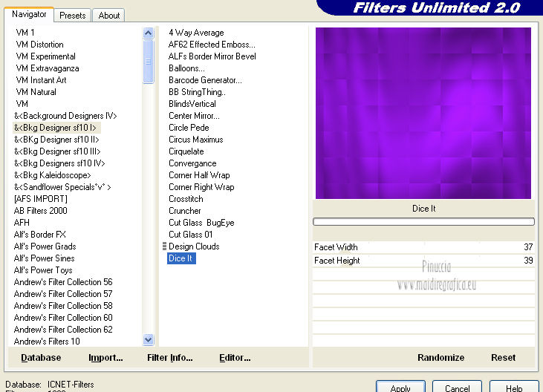This screenshot has height=392, width=543.
Task: Choose Cruncher filter
Action: coord(184,211)
